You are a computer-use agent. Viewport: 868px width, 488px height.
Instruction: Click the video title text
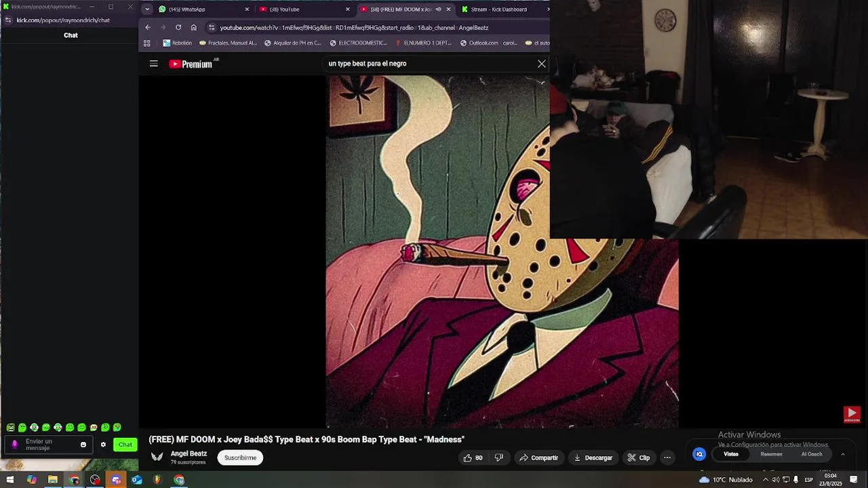point(307,440)
